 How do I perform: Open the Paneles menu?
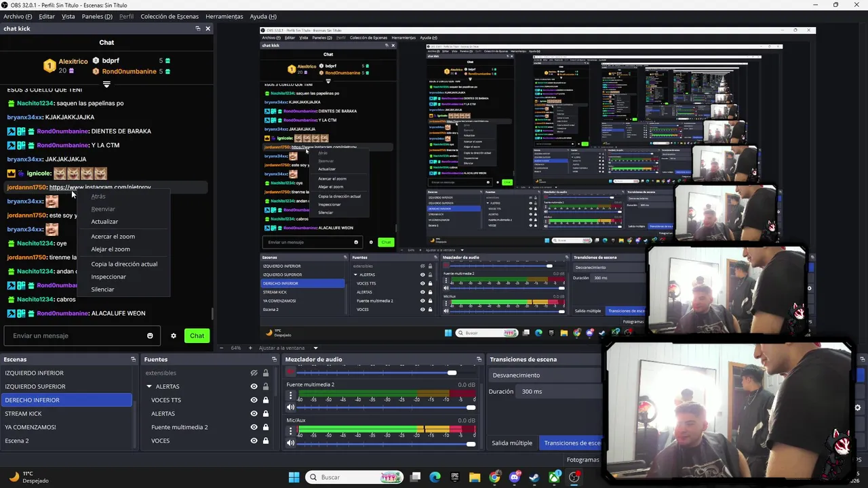pos(97,16)
